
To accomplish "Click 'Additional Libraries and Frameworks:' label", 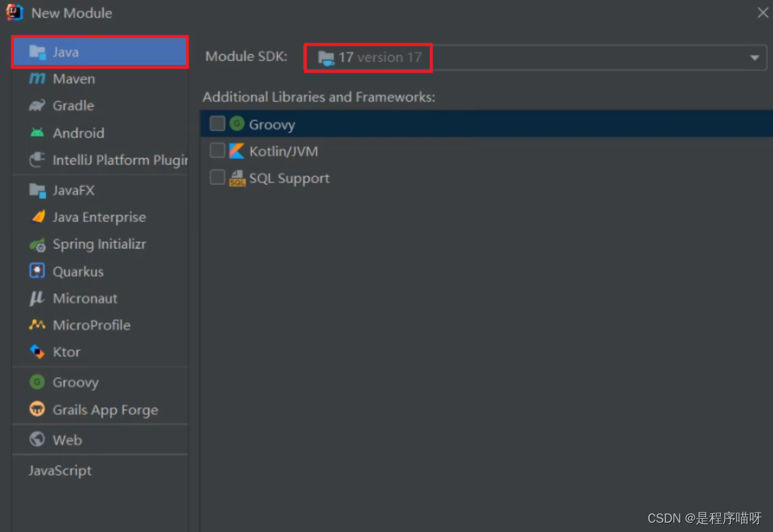I will point(319,97).
